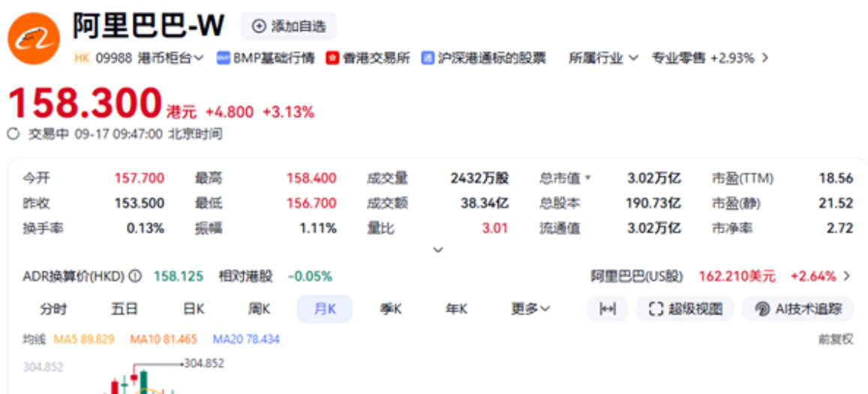Switch to the 年K chart tab
The width and height of the screenshot is (868, 394).
tap(456, 308)
